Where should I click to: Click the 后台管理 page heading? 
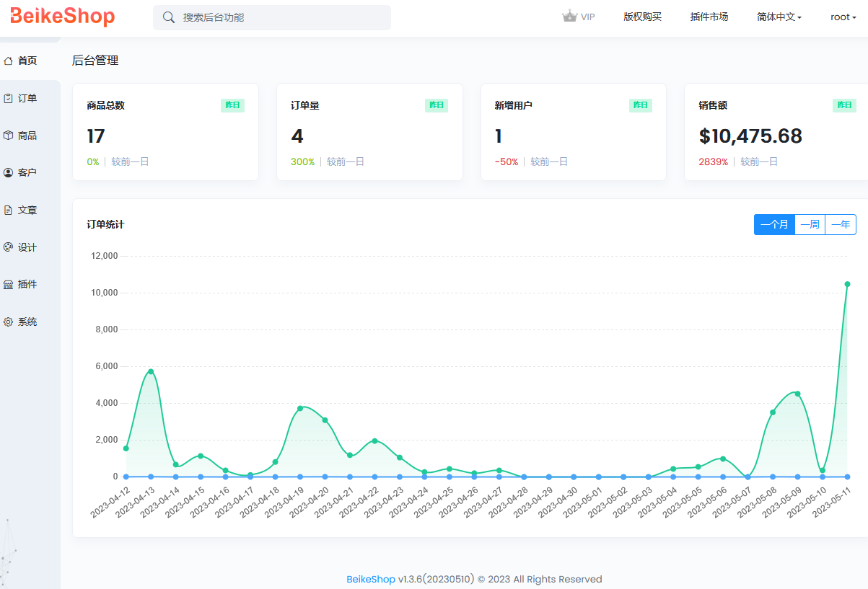(x=95, y=61)
